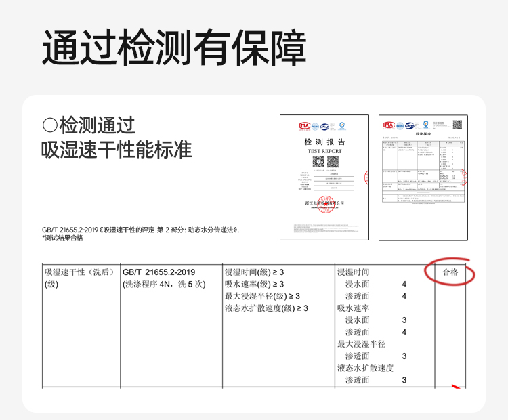Image resolution: width=508 pixels, height=420 pixels.
Task: Click the CMA logo on the cover report
Action: (x=305, y=126)
